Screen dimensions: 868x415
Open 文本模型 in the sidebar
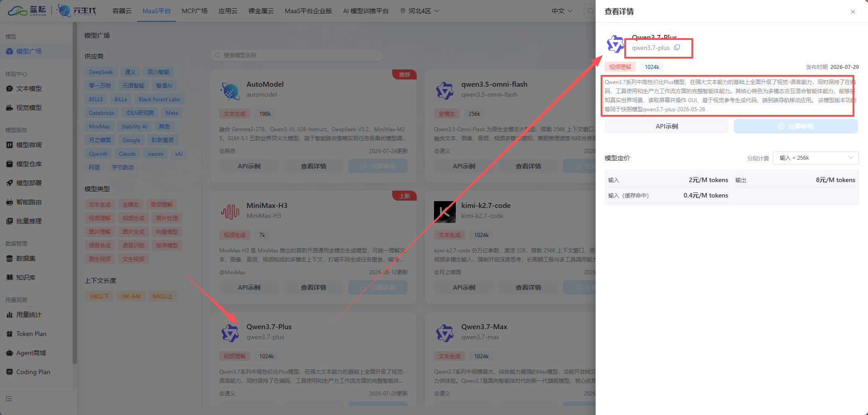[29, 89]
